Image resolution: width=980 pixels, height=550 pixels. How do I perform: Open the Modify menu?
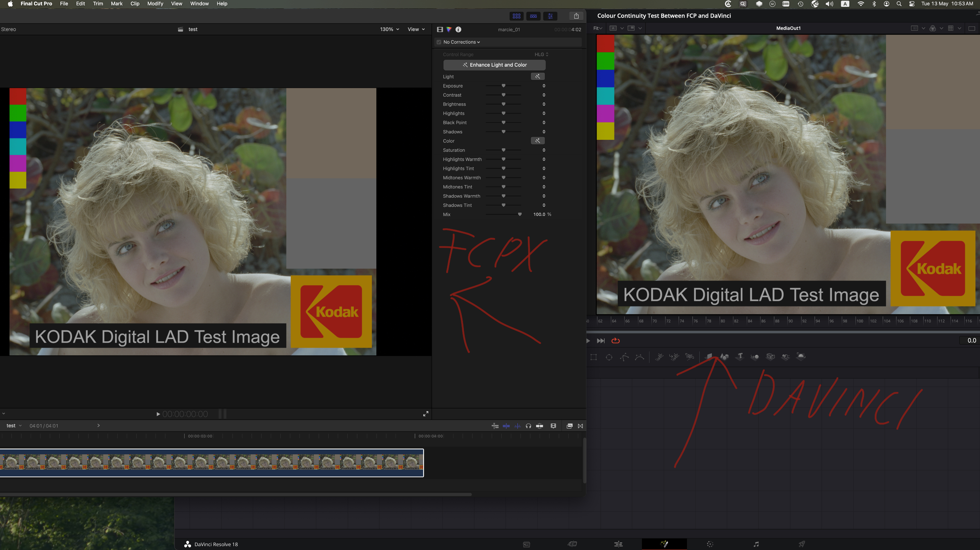pyautogui.click(x=155, y=4)
